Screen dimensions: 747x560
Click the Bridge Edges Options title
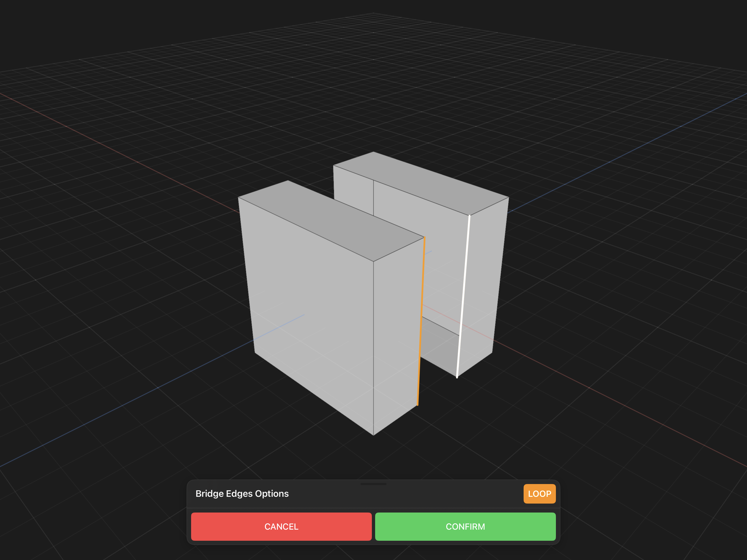point(242,494)
